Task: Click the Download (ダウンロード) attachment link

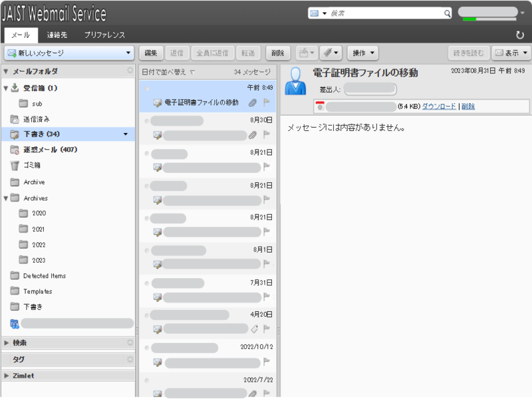Action: pos(439,106)
